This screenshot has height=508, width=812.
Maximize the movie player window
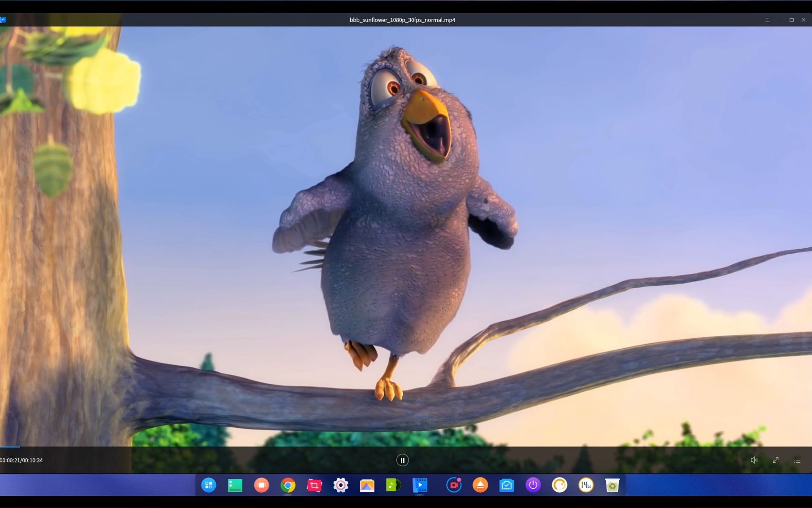tap(791, 20)
